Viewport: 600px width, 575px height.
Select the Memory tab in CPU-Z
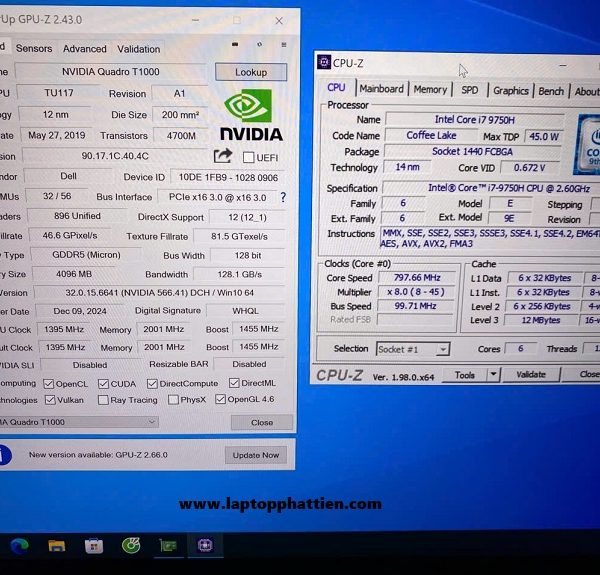click(x=430, y=90)
